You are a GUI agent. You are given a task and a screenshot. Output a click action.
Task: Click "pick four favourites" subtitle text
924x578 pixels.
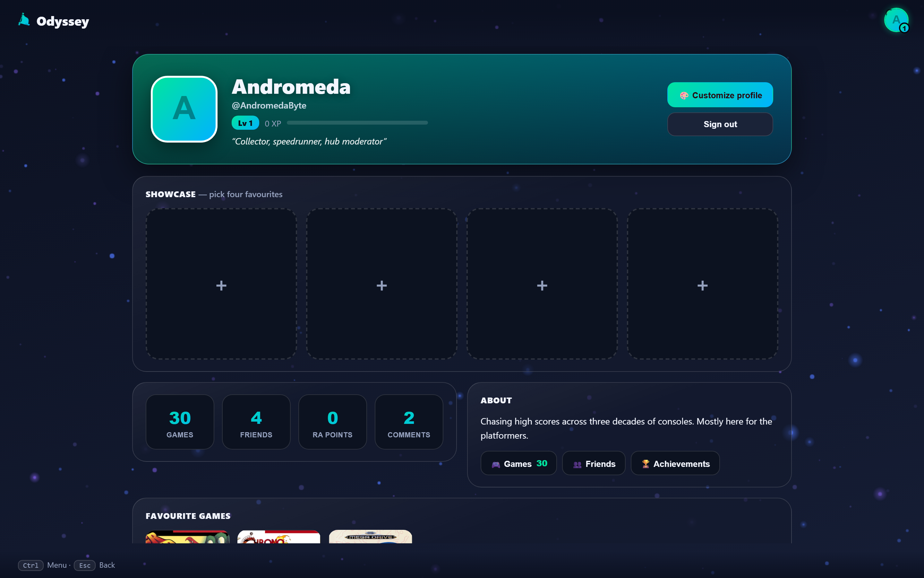pyautogui.click(x=246, y=194)
